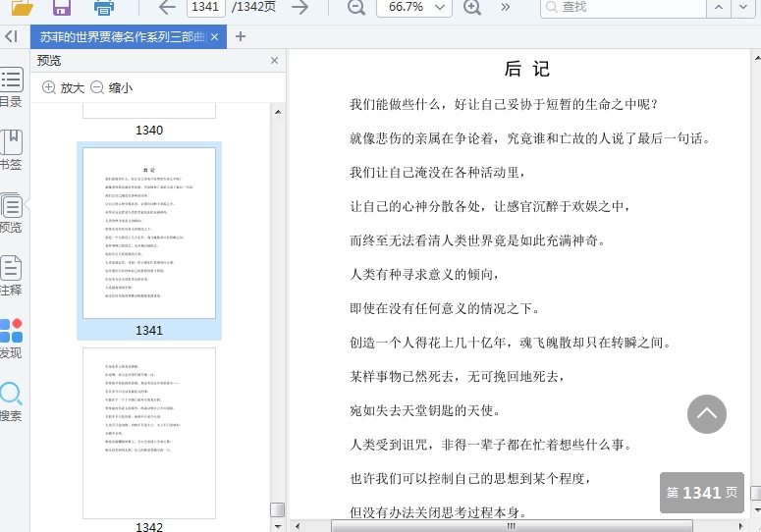This screenshot has width=761, height=532.
Task: Save the document with the disk icon
Action: pos(62,7)
